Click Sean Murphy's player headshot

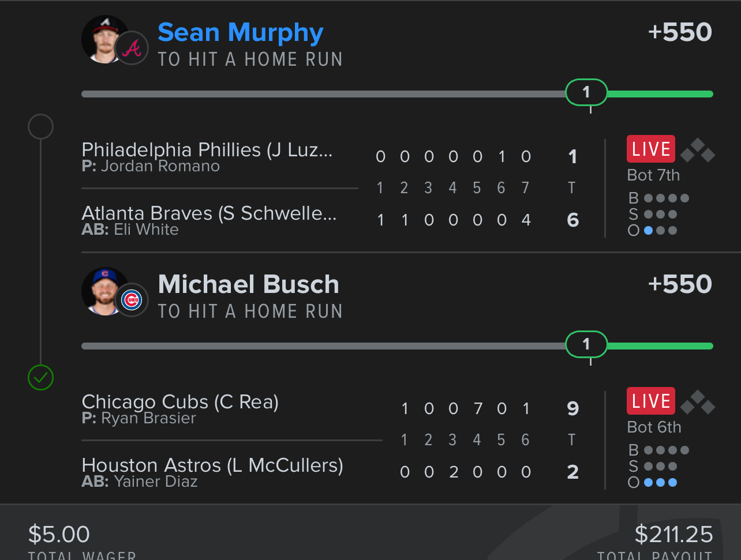coord(104,39)
